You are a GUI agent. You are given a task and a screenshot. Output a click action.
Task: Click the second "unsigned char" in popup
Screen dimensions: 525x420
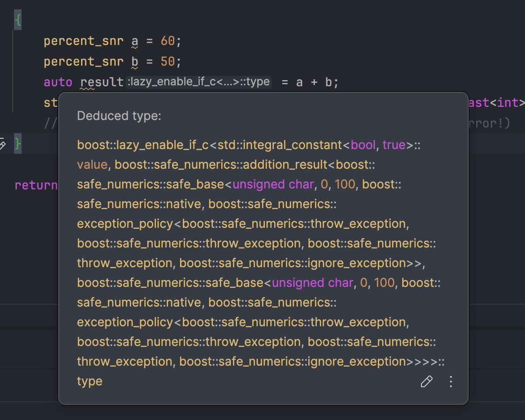(x=312, y=283)
